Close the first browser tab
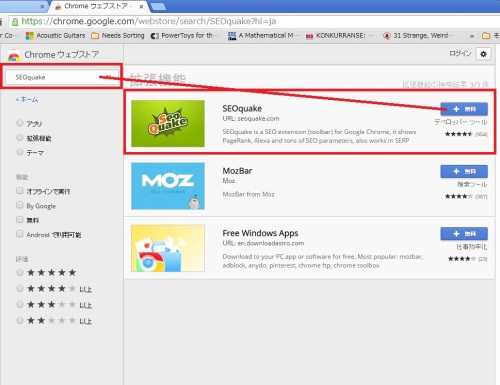 tap(42, 6)
